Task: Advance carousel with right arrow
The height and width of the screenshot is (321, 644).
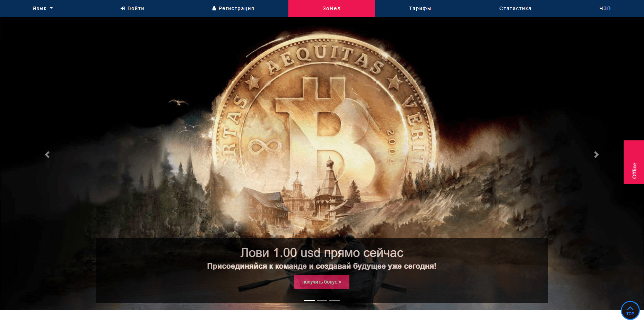Action: click(596, 155)
